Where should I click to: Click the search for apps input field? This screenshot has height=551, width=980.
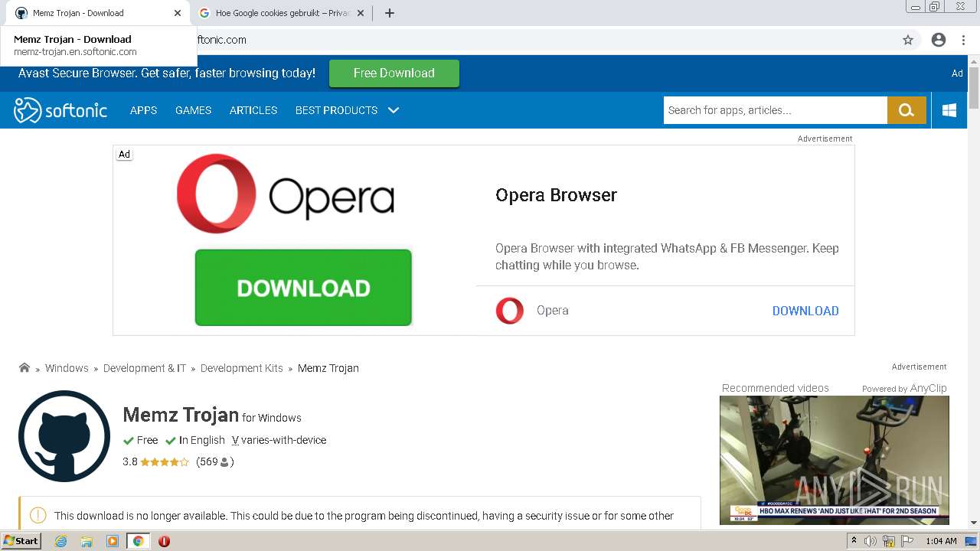click(x=775, y=110)
